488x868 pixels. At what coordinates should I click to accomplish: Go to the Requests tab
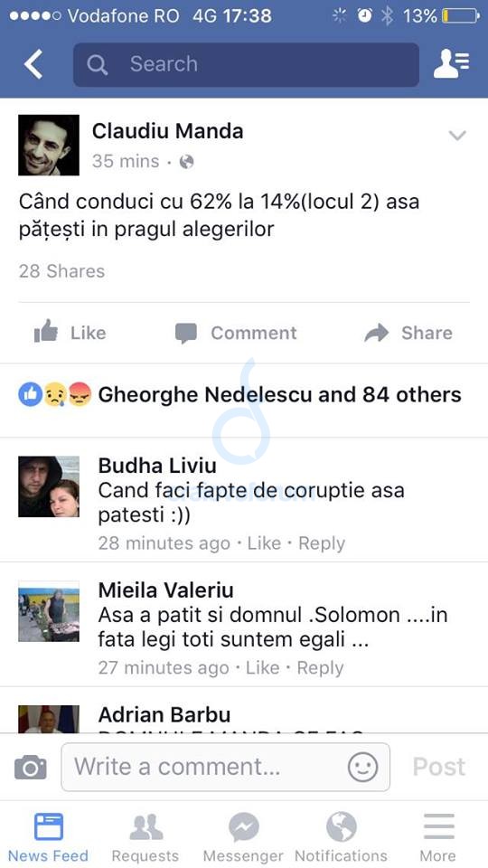145,837
